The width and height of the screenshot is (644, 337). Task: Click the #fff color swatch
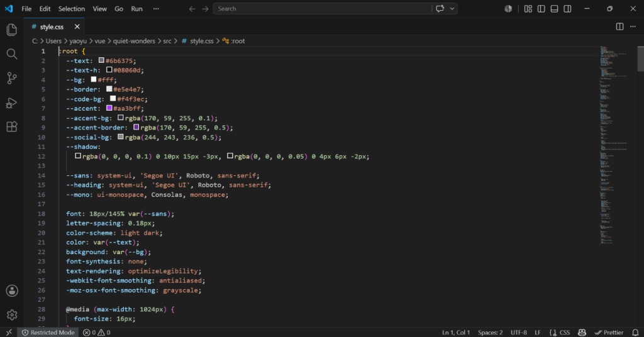pos(94,79)
